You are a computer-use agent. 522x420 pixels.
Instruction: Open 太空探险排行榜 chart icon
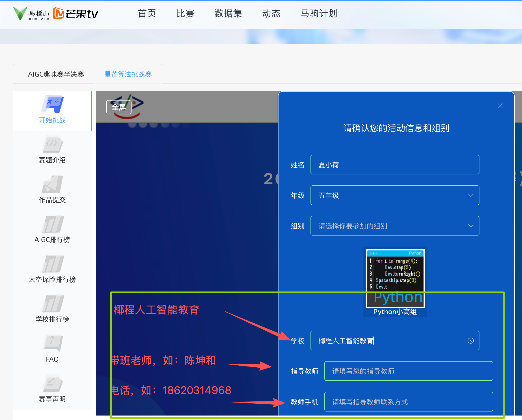(x=52, y=264)
